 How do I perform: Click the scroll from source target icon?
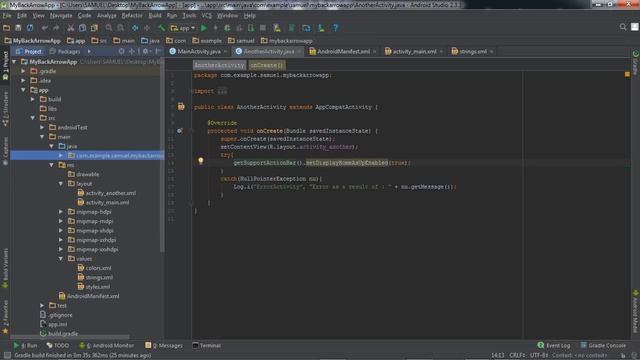121,51
